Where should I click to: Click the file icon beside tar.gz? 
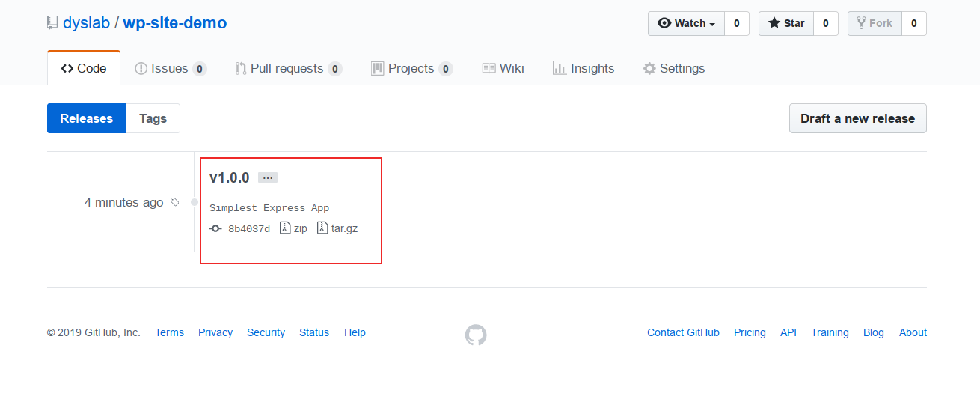(x=322, y=228)
